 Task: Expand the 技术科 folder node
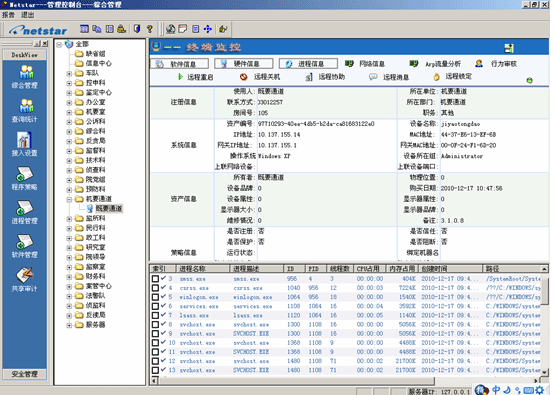[69, 161]
